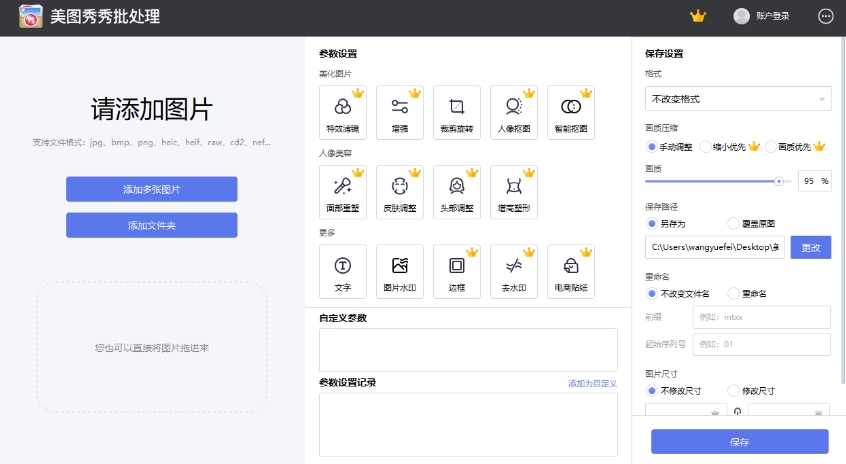Click 添加为自定义 link
The image size is (846, 464).
click(x=592, y=383)
